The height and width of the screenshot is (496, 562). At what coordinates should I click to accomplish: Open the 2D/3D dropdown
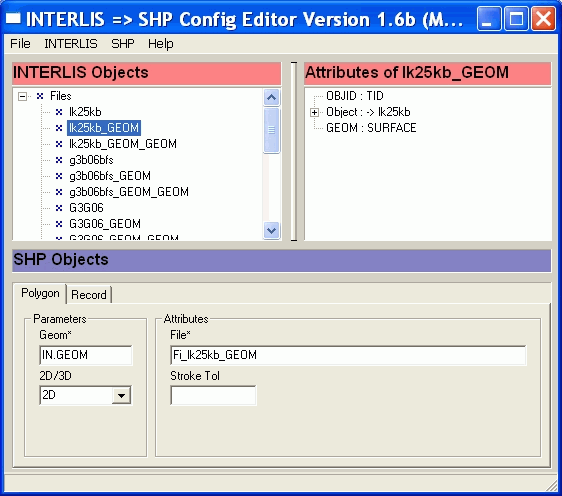121,395
